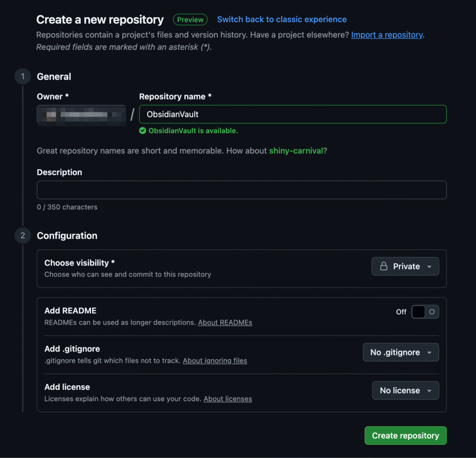The image size is (476, 458).
Task: Click the Preview badge label
Action: (x=190, y=20)
